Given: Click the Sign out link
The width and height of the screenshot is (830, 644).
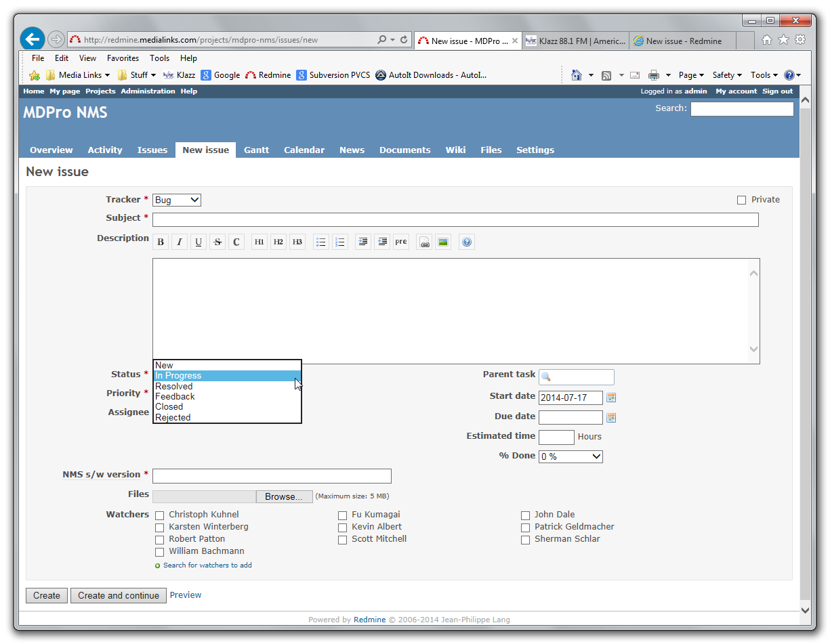Looking at the screenshot, I should [777, 91].
